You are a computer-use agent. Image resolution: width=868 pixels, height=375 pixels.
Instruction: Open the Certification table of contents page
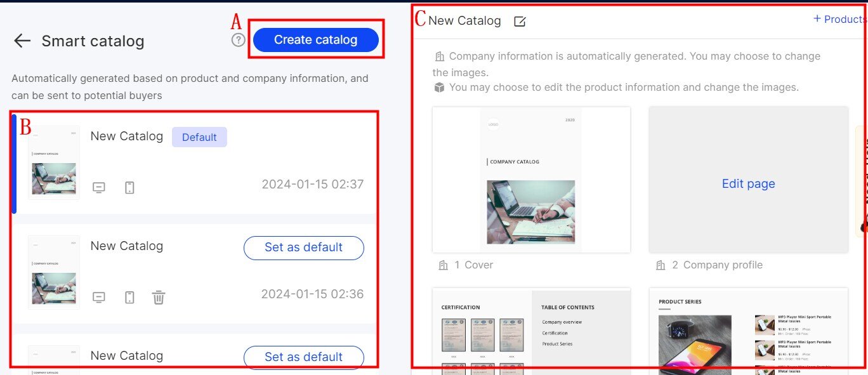tap(531, 331)
